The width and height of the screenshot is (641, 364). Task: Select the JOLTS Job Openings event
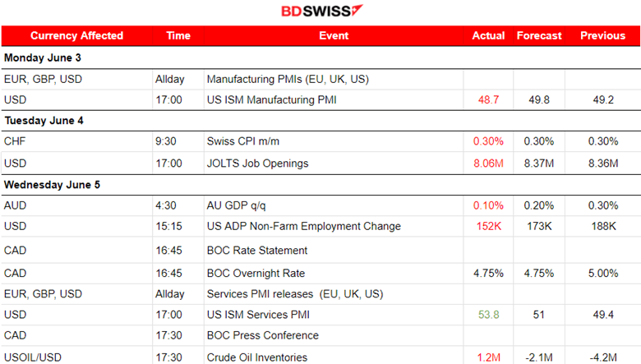point(257,164)
